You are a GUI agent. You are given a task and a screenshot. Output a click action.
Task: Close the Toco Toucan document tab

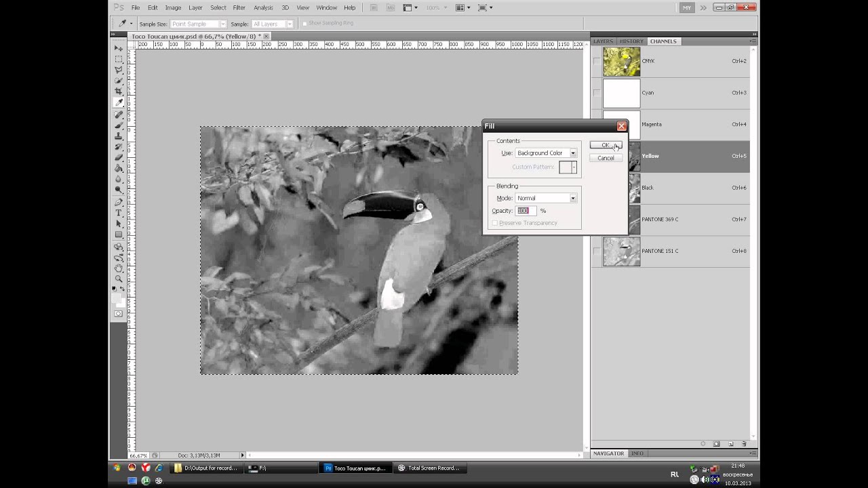point(267,36)
